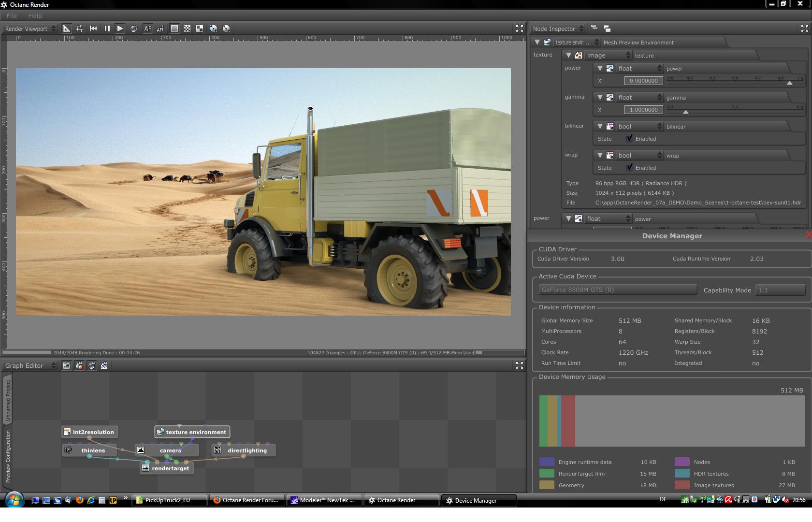Select the rendertarget node in graph
The height and width of the screenshot is (522, 812).
170,468
